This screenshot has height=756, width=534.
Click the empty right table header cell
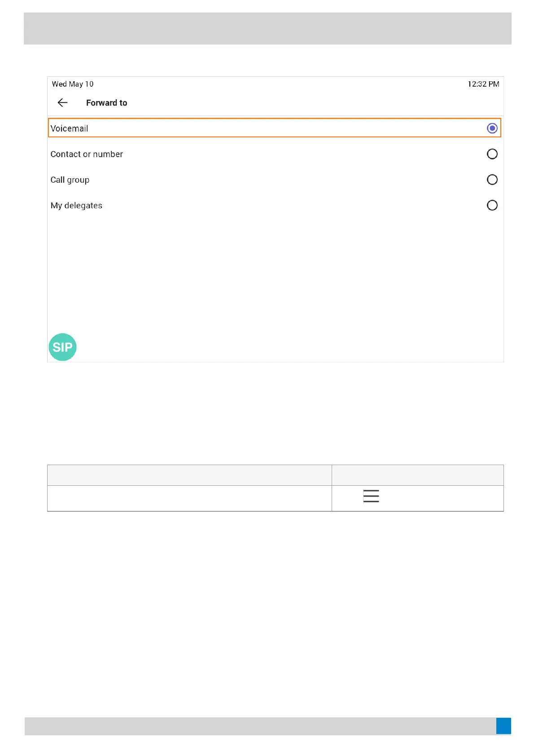coord(417,475)
